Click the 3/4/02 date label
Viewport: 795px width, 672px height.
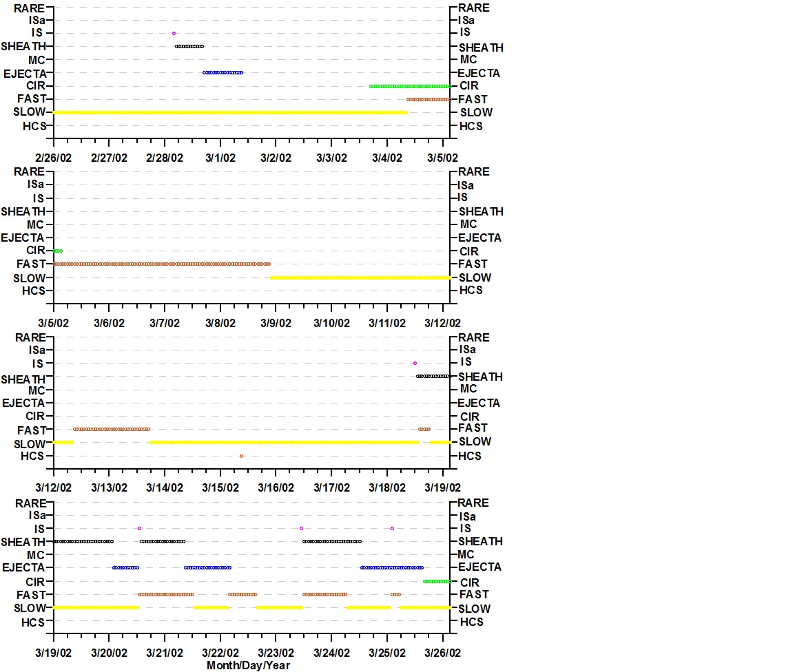[387, 158]
